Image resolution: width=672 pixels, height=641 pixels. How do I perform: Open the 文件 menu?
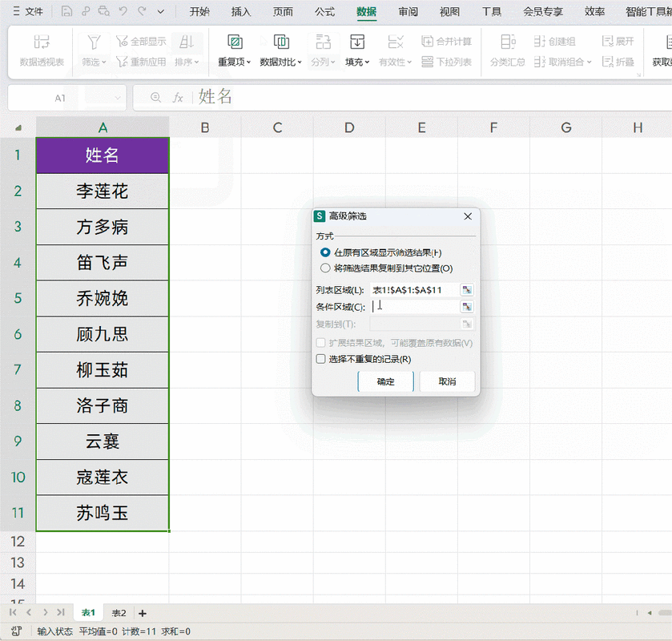click(28, 11)
